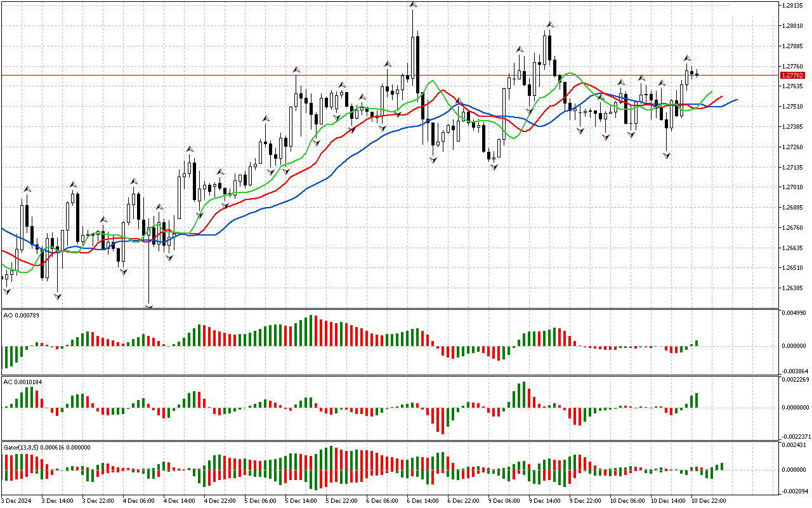Click the 1.27885 price scale label
This screenshot has height=508, width=812.
tap(793, 46)
